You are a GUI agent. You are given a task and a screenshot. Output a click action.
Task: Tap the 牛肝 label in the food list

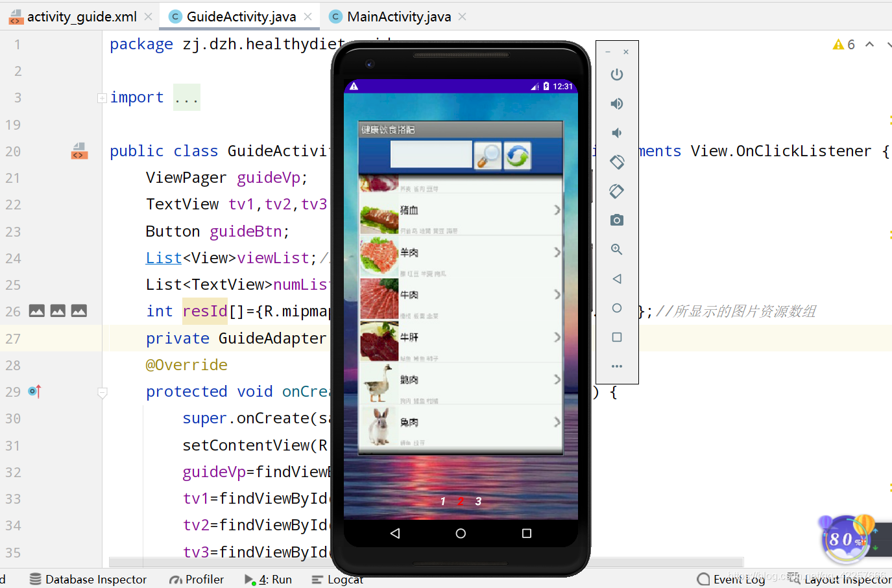point(409,337)
